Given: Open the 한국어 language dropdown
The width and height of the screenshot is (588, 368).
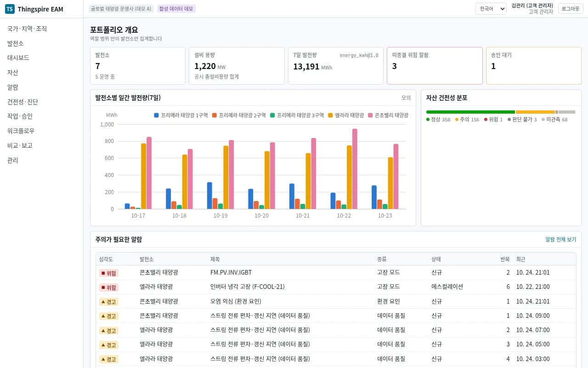Looking at the screenshot, I should point(491,9).
